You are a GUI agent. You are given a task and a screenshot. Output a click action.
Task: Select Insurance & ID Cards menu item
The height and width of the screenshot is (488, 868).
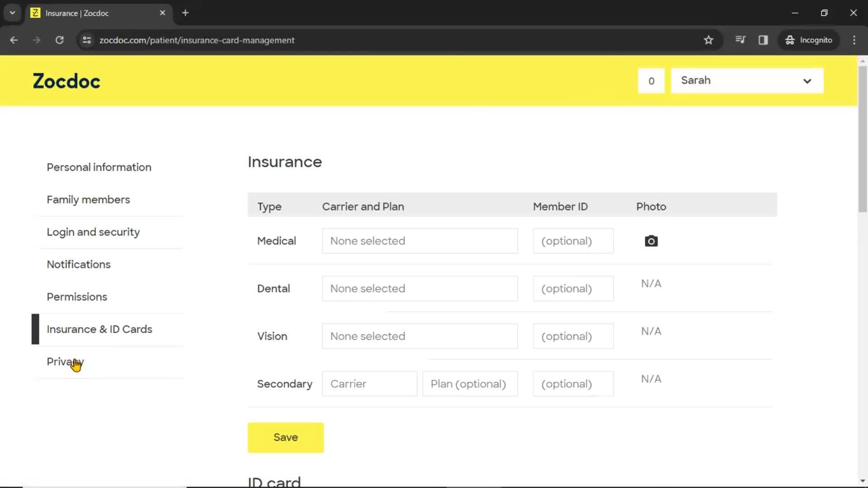coord(99,329)
